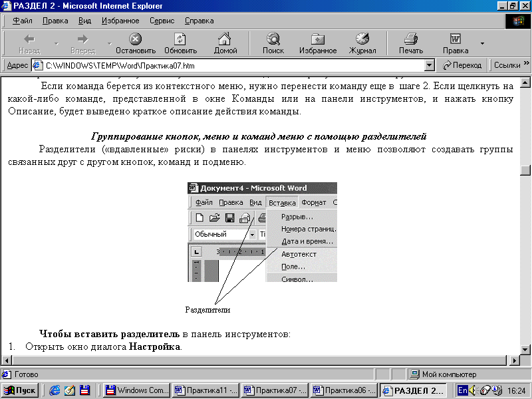Open the Файл menu

coord(23,21)
